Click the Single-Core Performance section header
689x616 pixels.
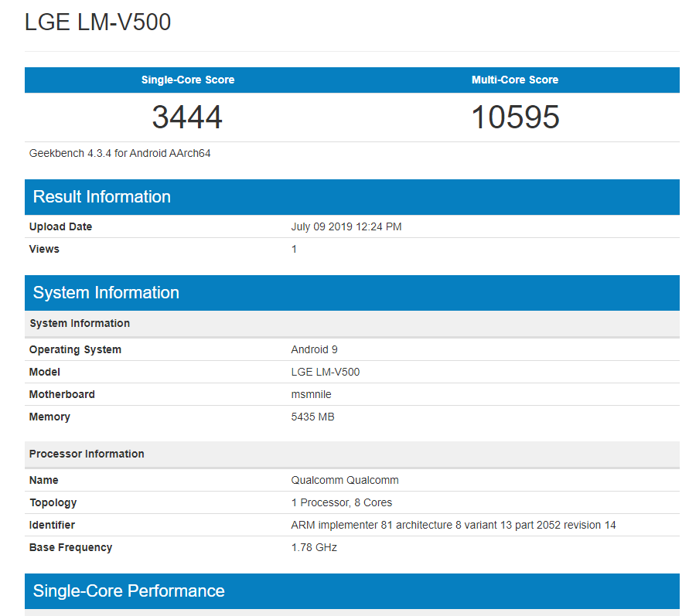click(x=352, y=591)
